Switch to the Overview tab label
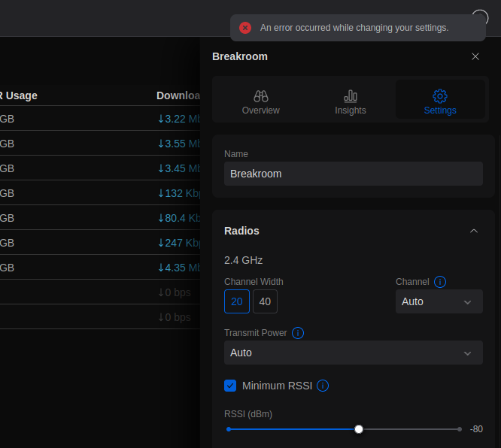Image resolution: width=501 pixels, height=448 pixels. (261, 110)
